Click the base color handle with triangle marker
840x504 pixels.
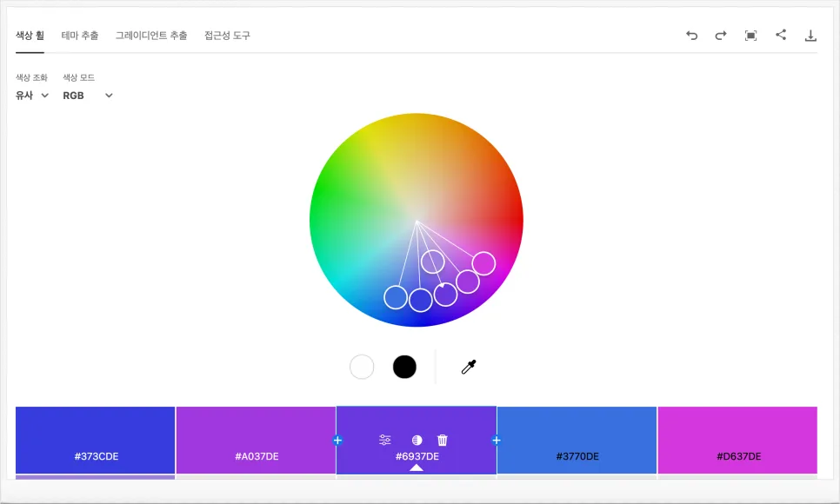pos(446,295)
